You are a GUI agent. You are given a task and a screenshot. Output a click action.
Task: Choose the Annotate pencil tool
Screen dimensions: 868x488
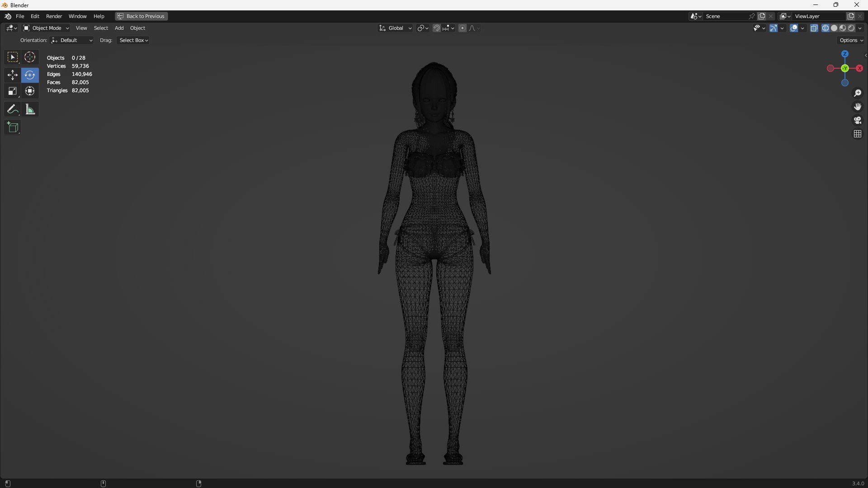[x=12, y=109]
